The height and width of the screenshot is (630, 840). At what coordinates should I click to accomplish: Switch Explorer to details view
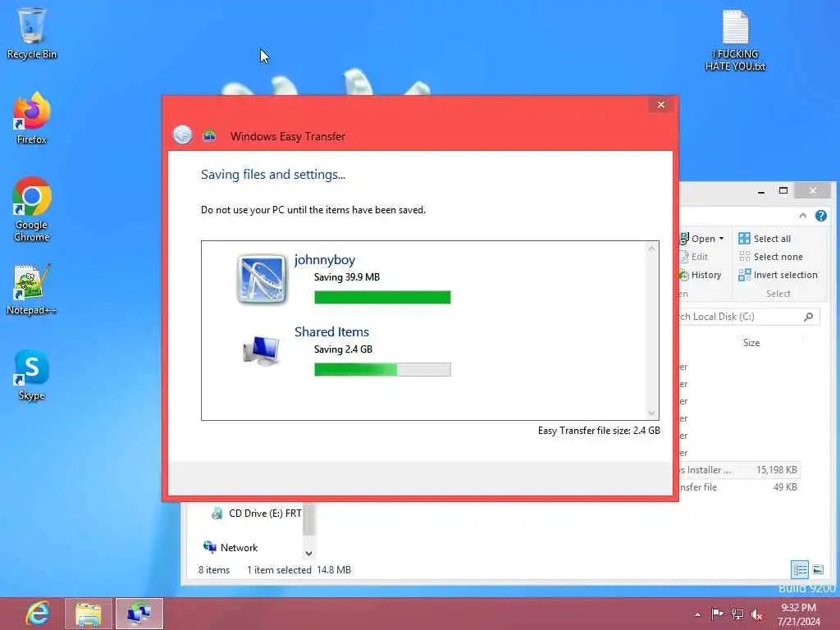click(x=800, y=569)
